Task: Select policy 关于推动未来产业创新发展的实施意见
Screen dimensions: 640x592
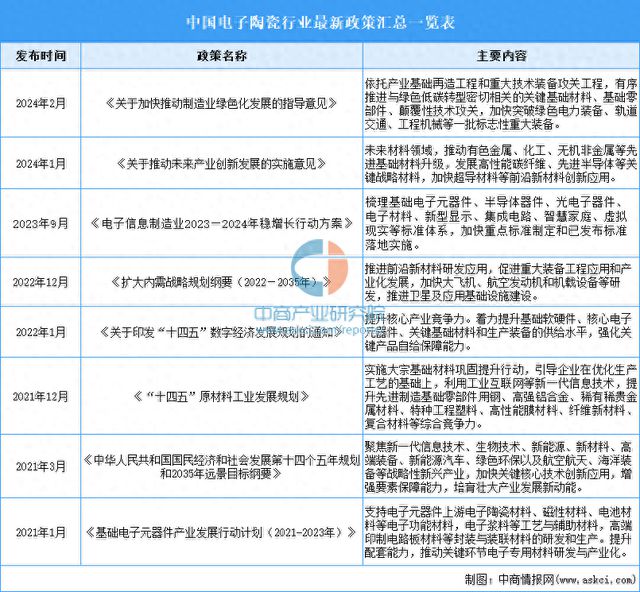Action: pyautogui.click(x=222, y=164)
